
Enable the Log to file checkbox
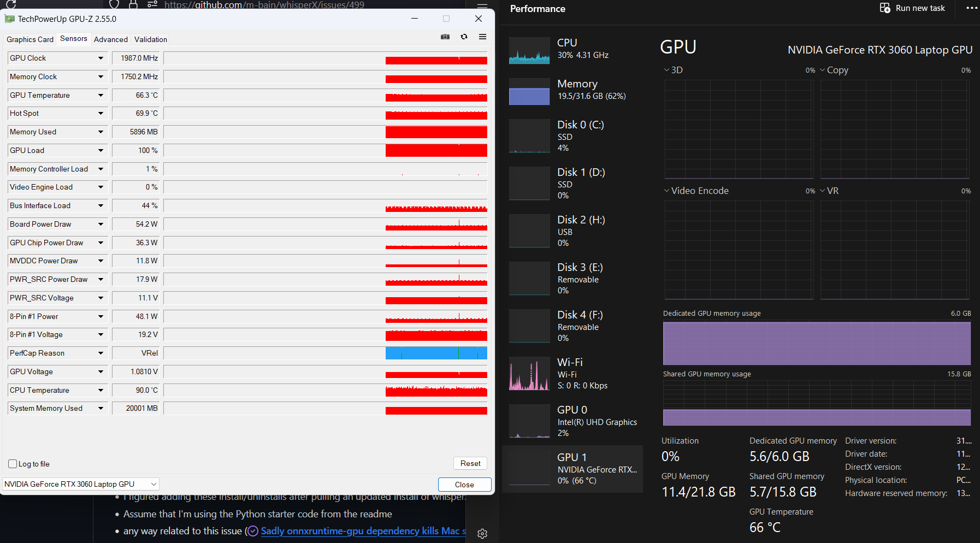coord(12,463)
